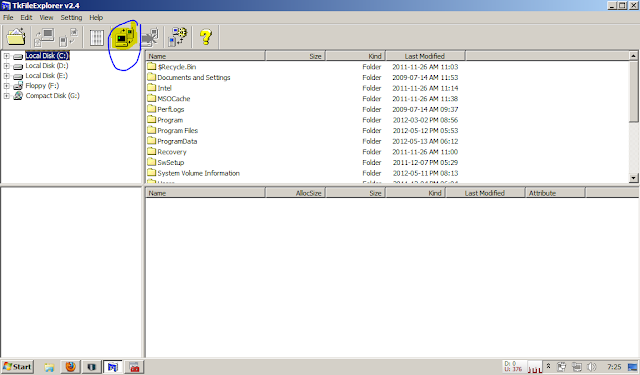Expand the Local Disk (C:) tree node
The width and height of the screenshot is (640, 375).
click(7, 55)
